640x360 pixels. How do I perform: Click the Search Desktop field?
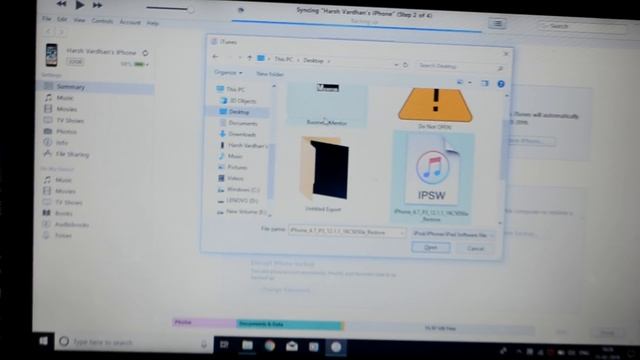click(459, 67)
